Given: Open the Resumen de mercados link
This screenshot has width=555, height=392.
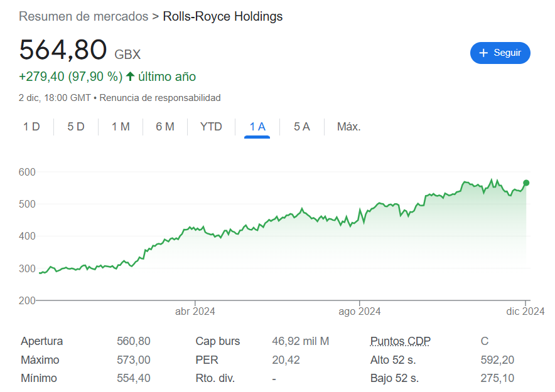Looking at the screenshot, I should (x=84, y=16).
